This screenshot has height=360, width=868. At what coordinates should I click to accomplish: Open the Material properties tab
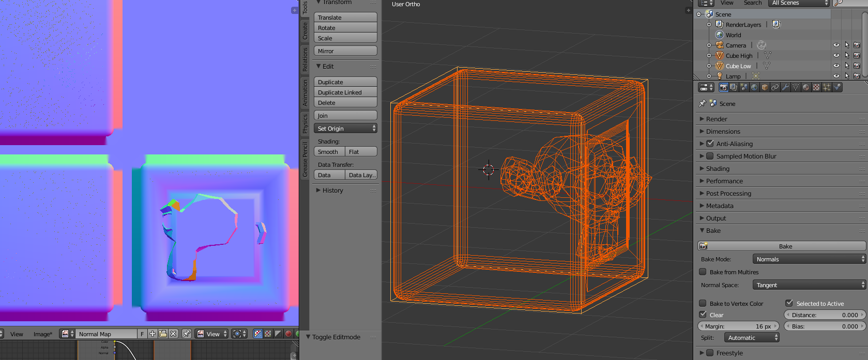(x=806, y=87)
